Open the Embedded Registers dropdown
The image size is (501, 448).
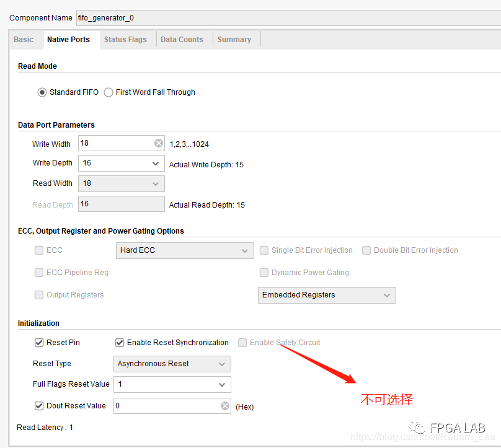pyautogui.click(x=327, y=295)
